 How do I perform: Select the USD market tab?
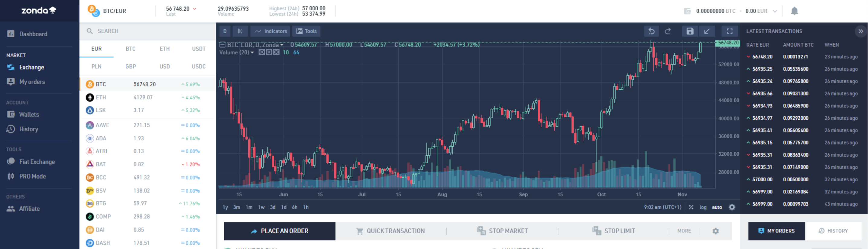pos(164,66)
